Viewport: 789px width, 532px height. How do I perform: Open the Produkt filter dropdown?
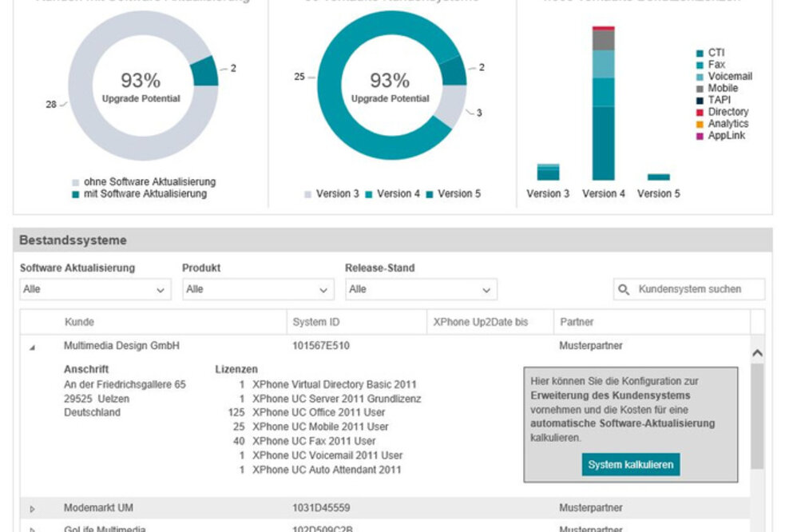click(258, 289)
